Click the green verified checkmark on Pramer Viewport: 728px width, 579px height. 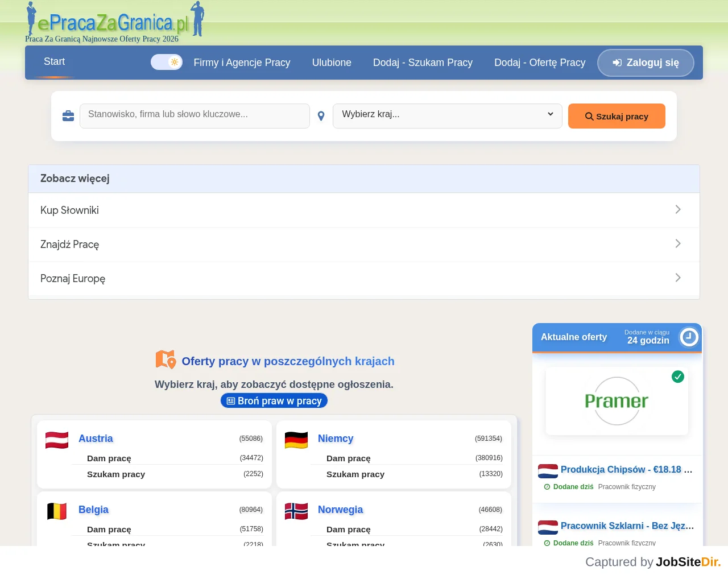(678, 377)
